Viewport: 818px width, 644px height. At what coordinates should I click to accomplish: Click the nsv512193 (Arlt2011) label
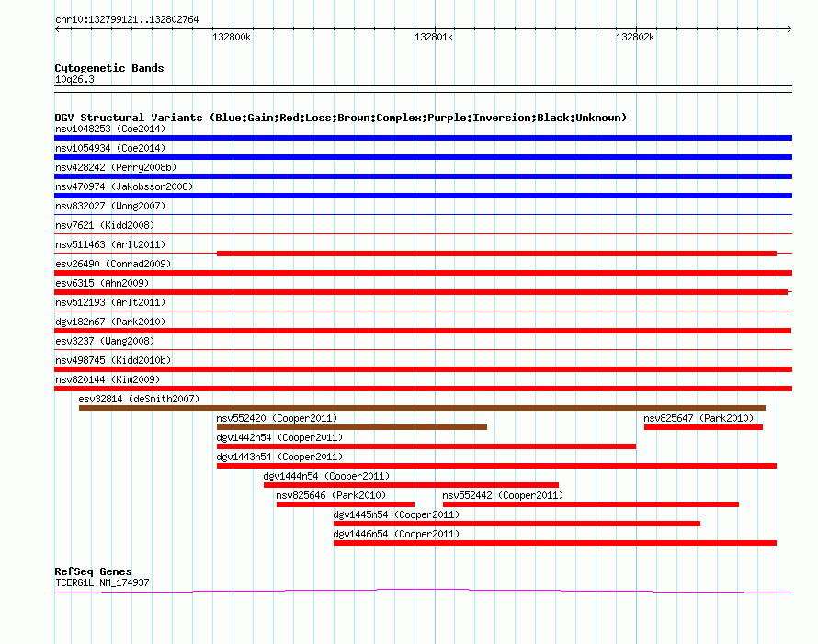[x=110, y=302]
